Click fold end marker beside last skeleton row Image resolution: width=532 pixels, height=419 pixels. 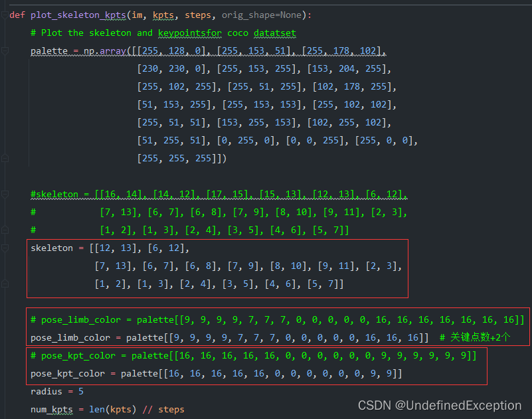[5, 284]
